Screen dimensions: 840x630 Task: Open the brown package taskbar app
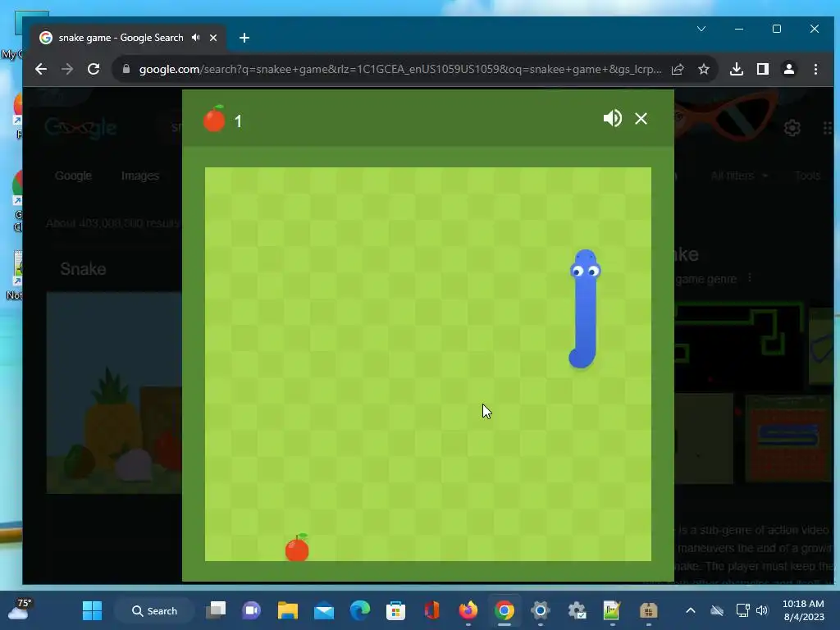(648, 610)
